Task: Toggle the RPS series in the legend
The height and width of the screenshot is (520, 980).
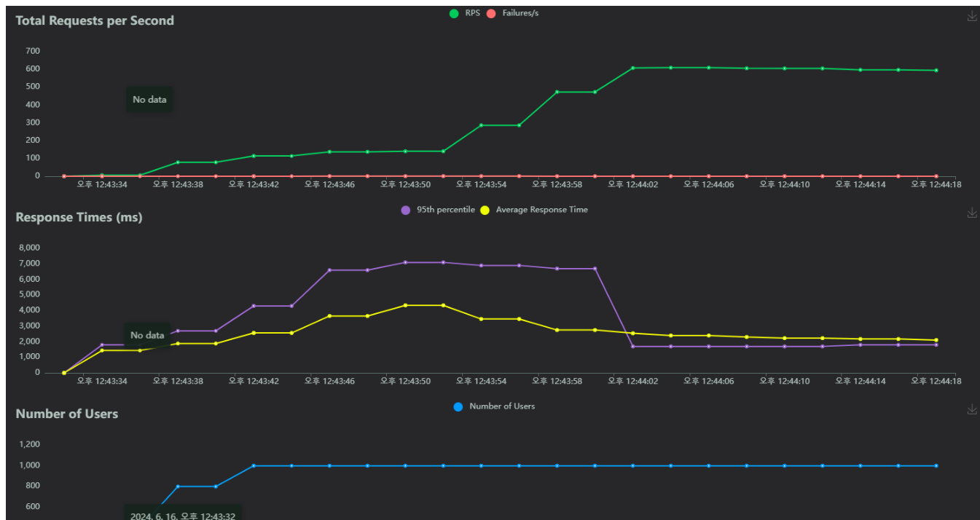Action: pyautogui.click(x=465, y=13)
